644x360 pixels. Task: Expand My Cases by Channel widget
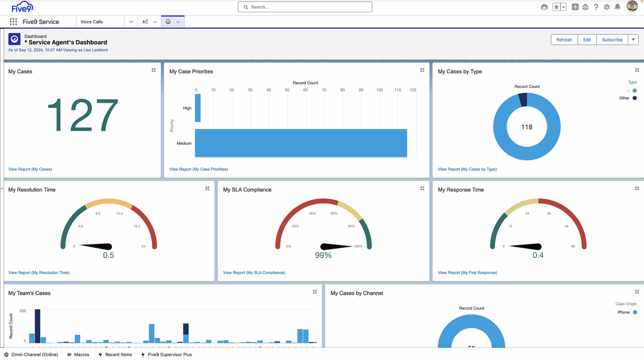tap(637, 292)
